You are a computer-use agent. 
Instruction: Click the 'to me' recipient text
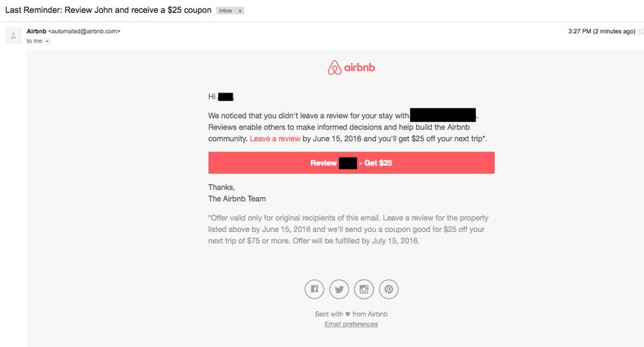[x=34, y=41]
